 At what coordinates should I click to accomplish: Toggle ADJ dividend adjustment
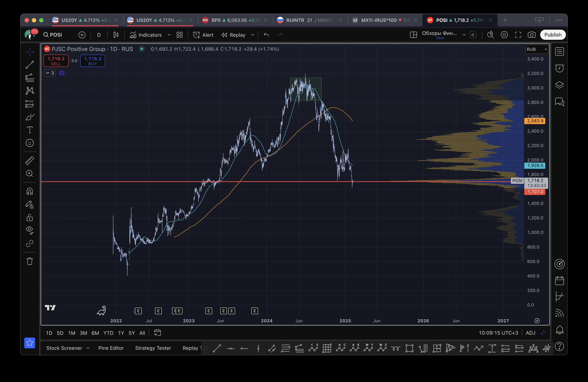[530, 333]
